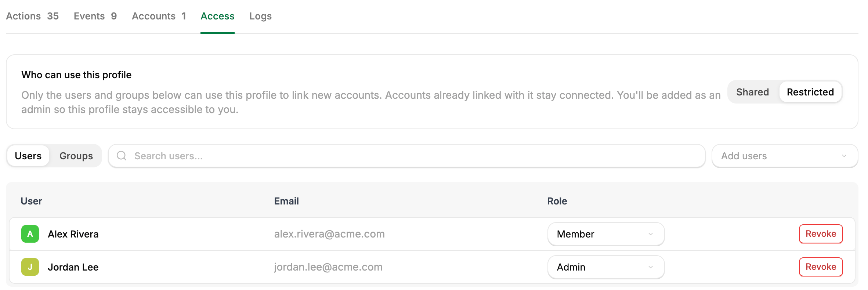Set profile access to Shared
868x290 pixels.
(752, 92)
